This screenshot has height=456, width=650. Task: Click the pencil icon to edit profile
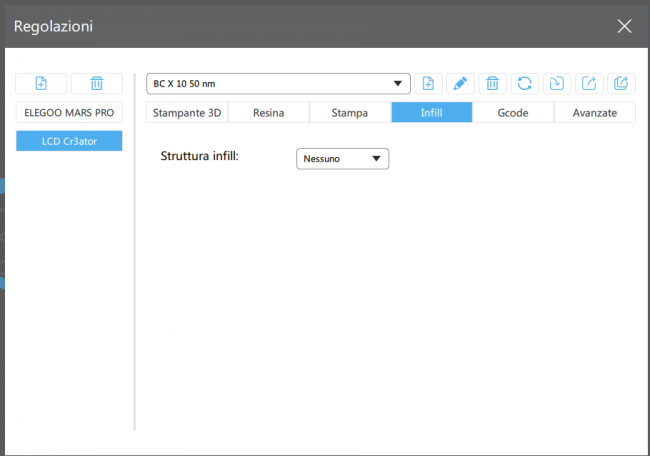pyautogui.click(x=460, y=84)
